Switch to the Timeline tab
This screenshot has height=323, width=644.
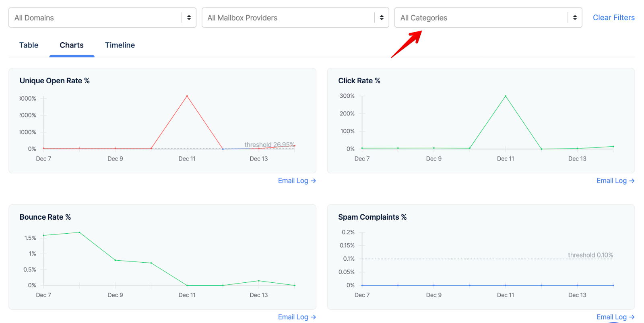click(x=120, y=45)
